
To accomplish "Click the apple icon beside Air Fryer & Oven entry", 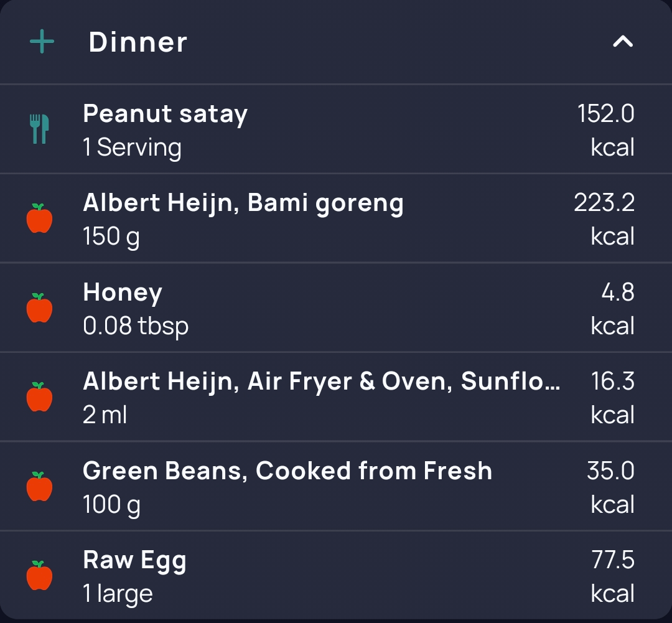I will pos(39,397).
